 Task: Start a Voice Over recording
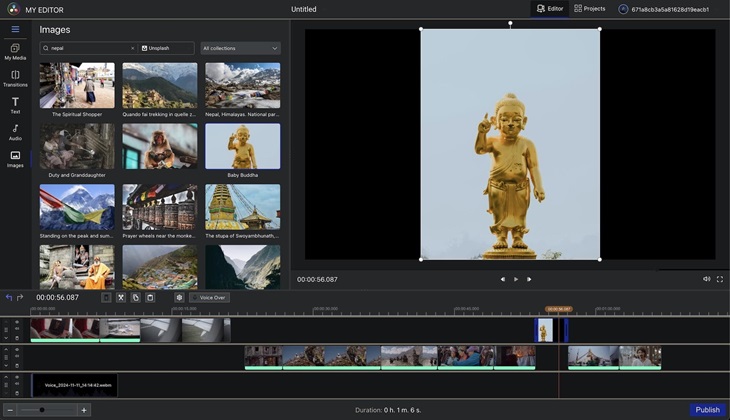pos(210,297)
